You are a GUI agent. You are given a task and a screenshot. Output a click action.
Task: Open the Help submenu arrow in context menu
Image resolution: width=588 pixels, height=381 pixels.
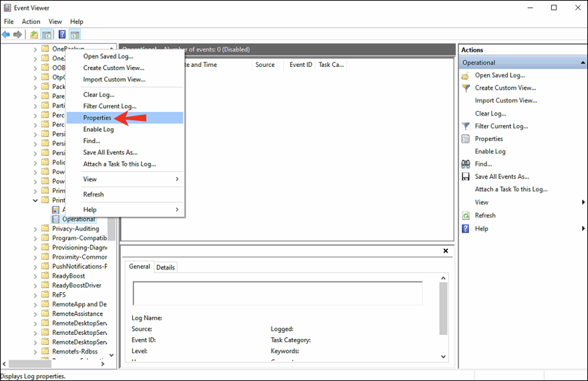(x=177, y=210)
